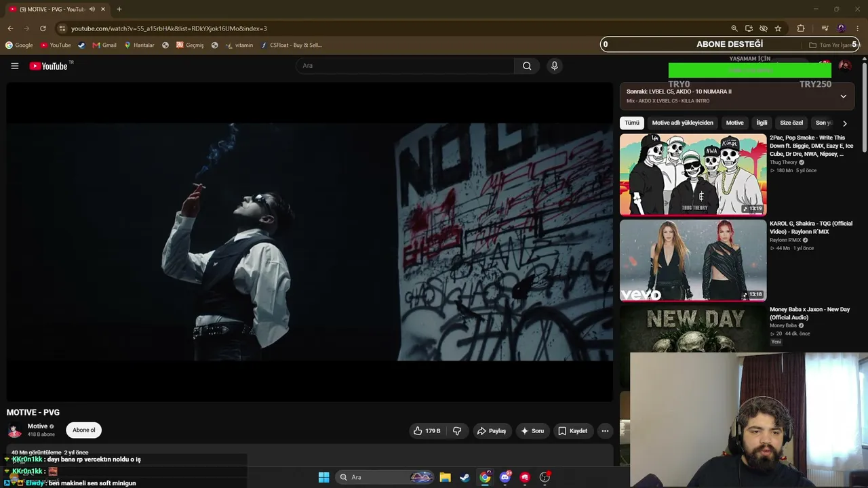The width and height of the screenshot is (868, 488).
Task: Show more filter chips with right arrow
Action: tap(844, 123)
